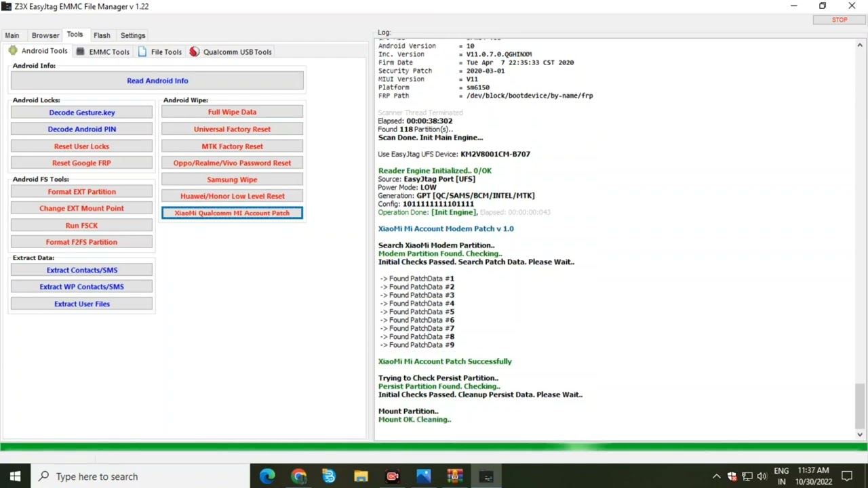The width and height of the screenshot is (868, 488).
Task: Select the Android Tools sub-tab
Action: coord(38,51)
